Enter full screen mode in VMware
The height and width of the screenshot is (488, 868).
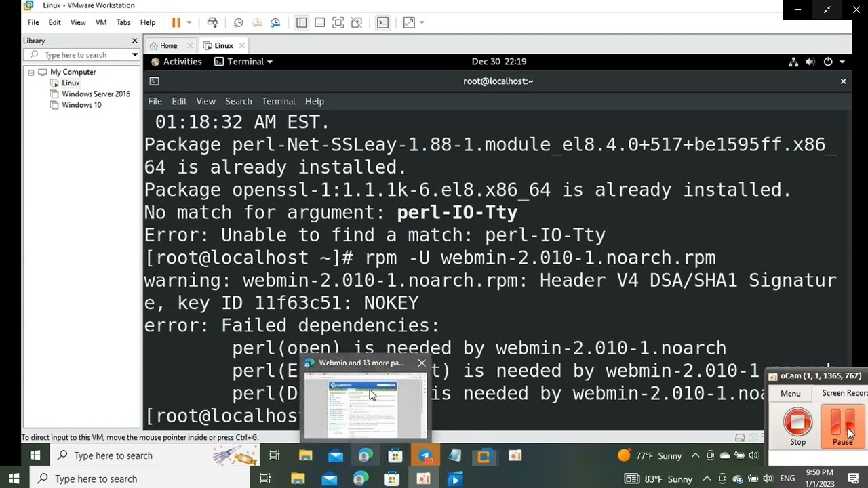338,22
